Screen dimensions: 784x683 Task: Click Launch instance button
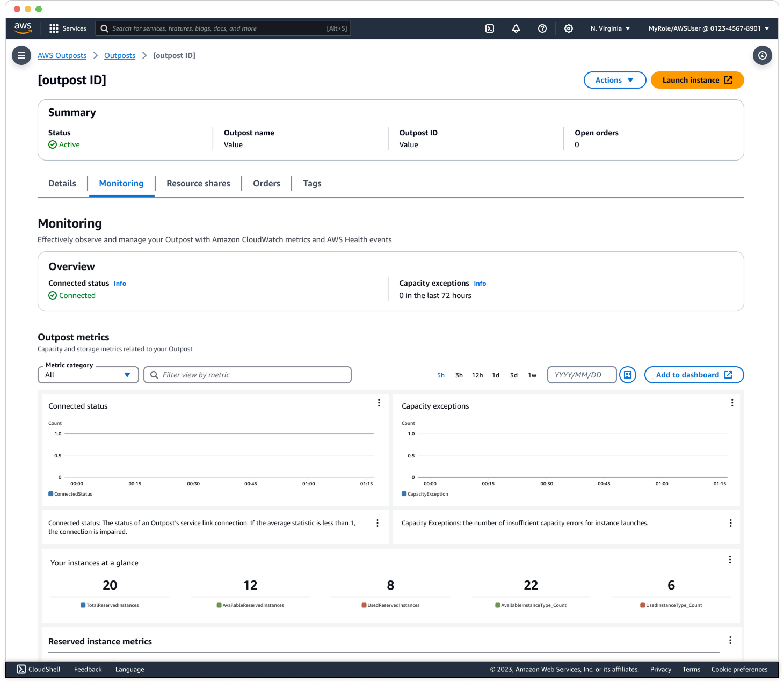(698, 80)
